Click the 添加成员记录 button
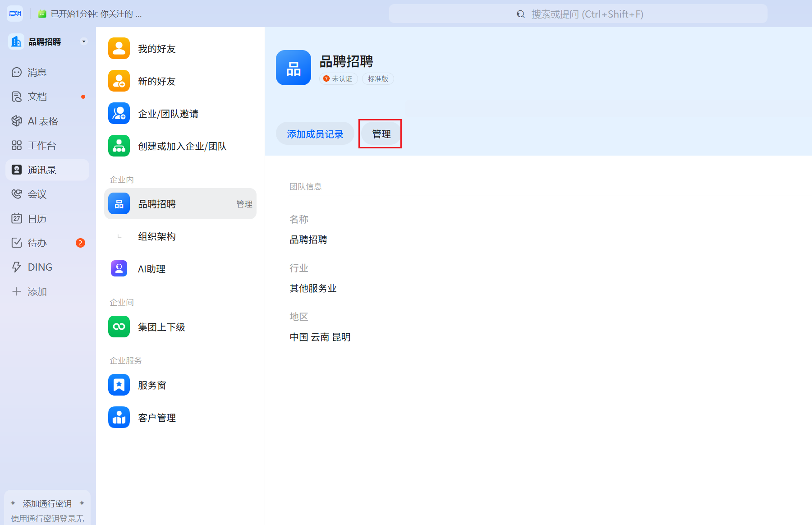The height and width of the screenshot is (525, 812). pos(315,134)
